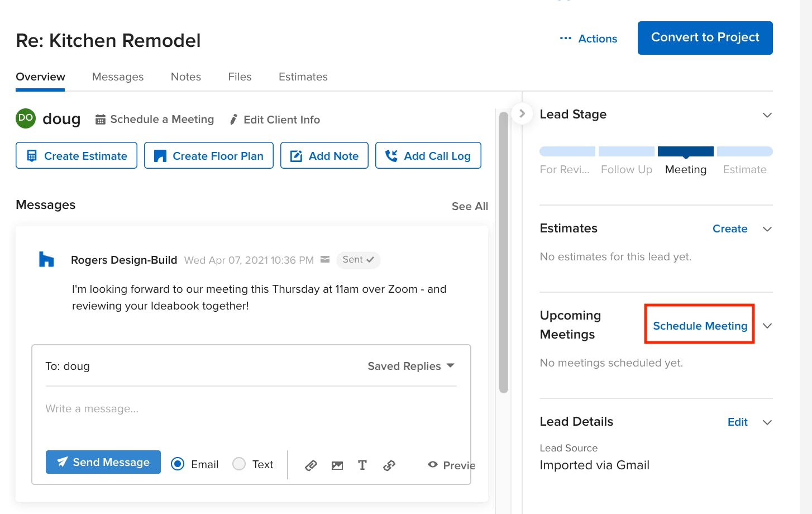Click the pencil icon next to Edit Client Info
812x514 pixels.
pos(233,119)
